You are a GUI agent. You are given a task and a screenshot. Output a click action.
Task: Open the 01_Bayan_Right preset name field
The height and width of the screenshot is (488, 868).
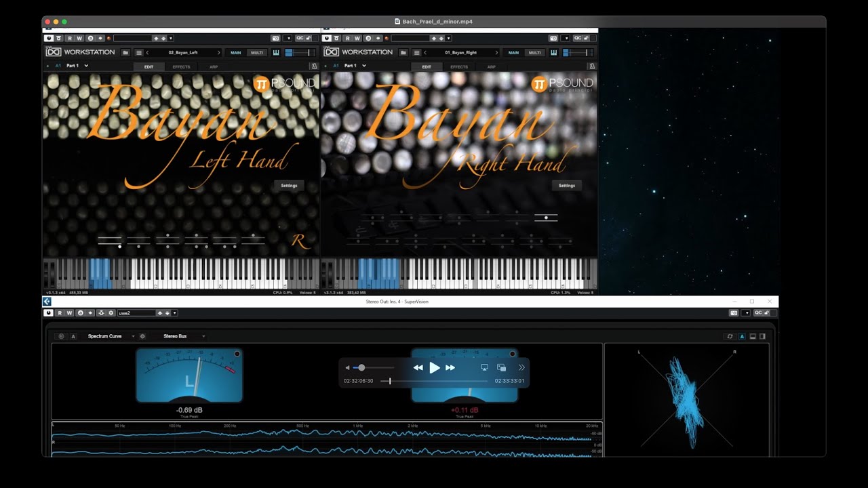click(x=461, y=52)
